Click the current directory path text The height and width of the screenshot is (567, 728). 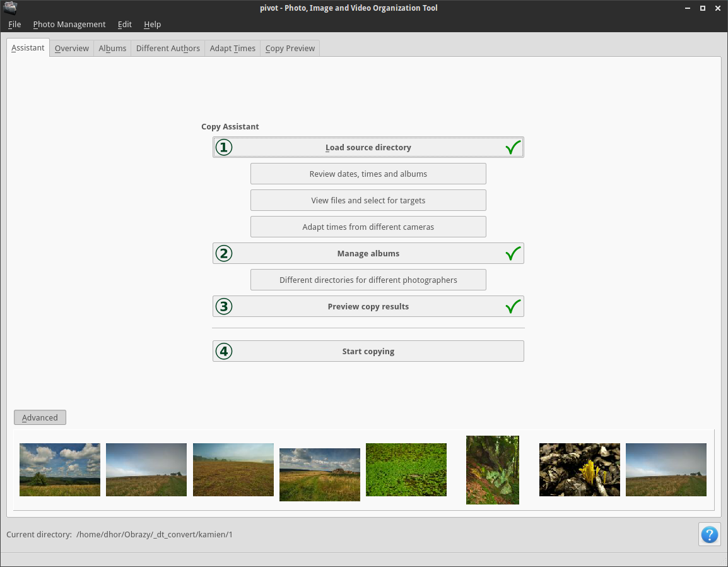(154, 534)
